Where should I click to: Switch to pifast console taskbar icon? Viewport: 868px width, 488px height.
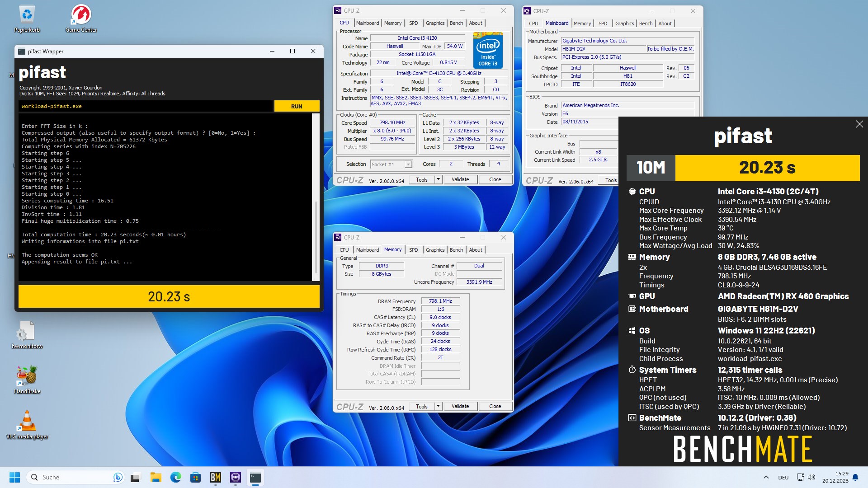[255, 477]
